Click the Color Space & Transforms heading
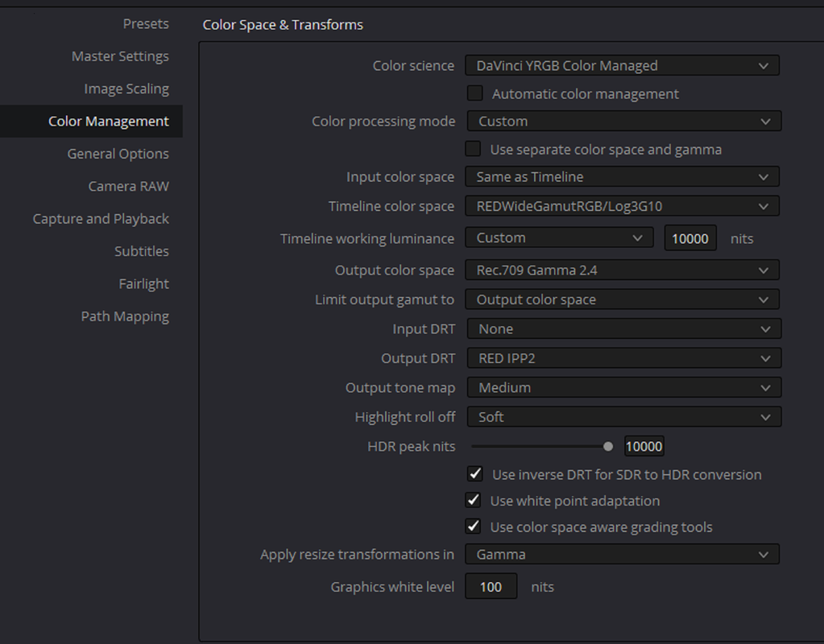The width and height of the screenshot is (824, 644). [x=283, y=25]
